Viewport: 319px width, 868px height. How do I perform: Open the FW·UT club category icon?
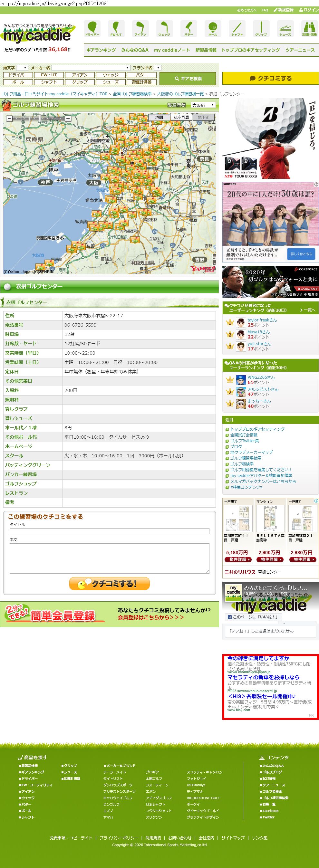click(x=116, y=28)
